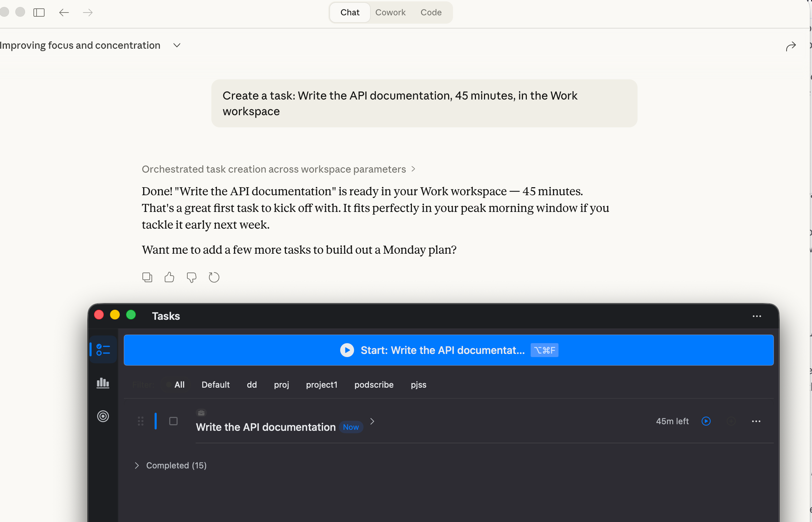Open the statistics bar-chart view

(103, 383)
